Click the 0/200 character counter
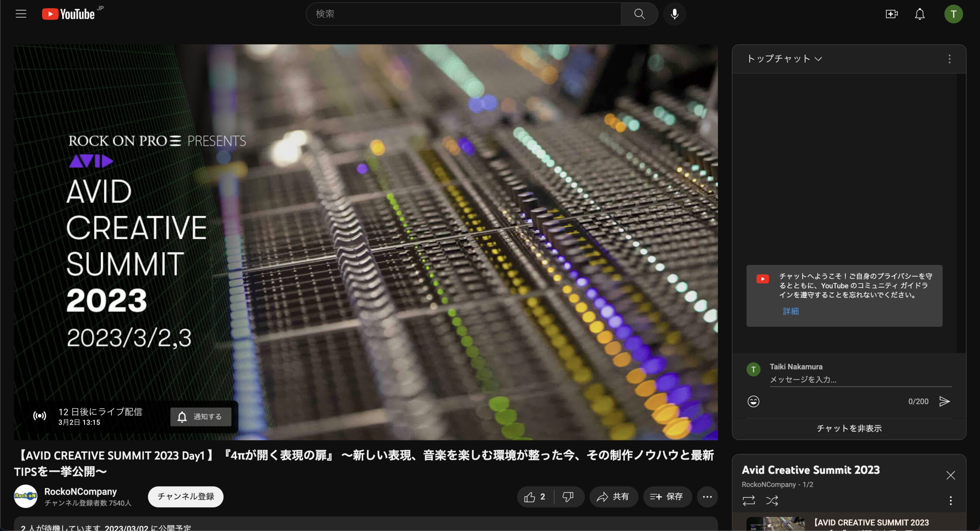This screenshot has height=531, width=980. tap(918, 401)
